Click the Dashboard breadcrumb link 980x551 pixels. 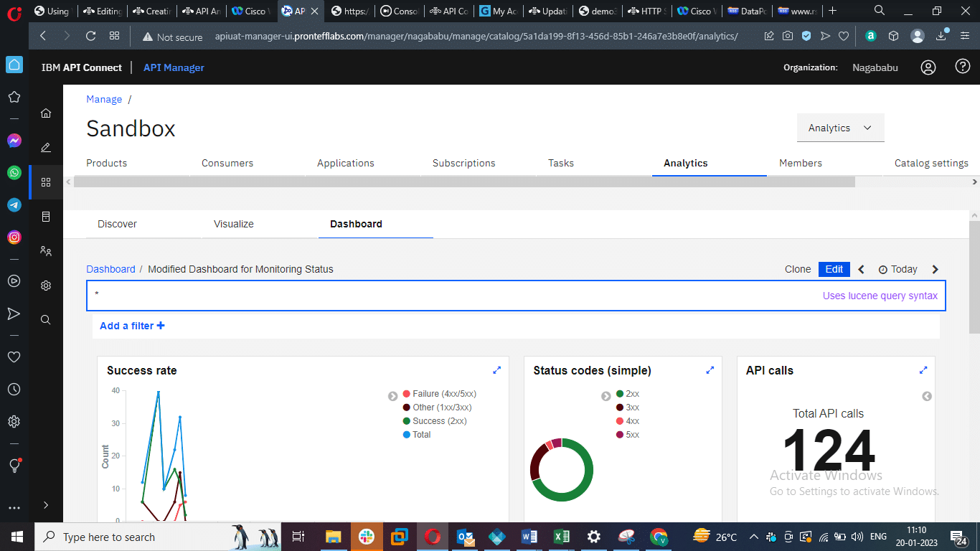point(110,269)
